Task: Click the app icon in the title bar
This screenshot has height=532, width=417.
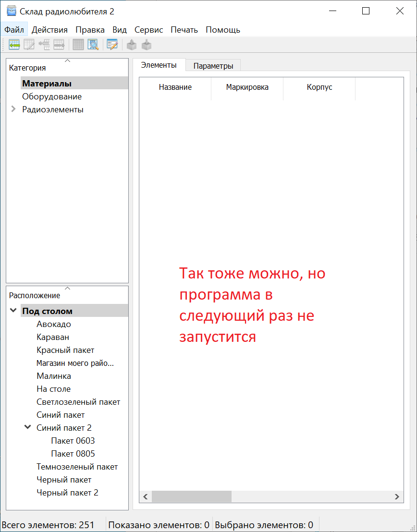Action: [11, 11]
